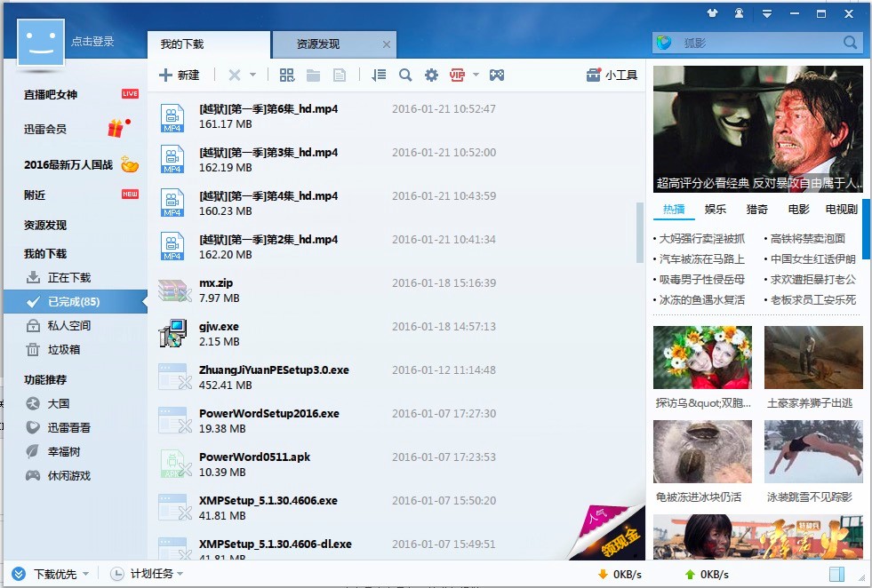
Task: Open headline 冰冻的鱼遇水复活
Action: click(701, 300)
